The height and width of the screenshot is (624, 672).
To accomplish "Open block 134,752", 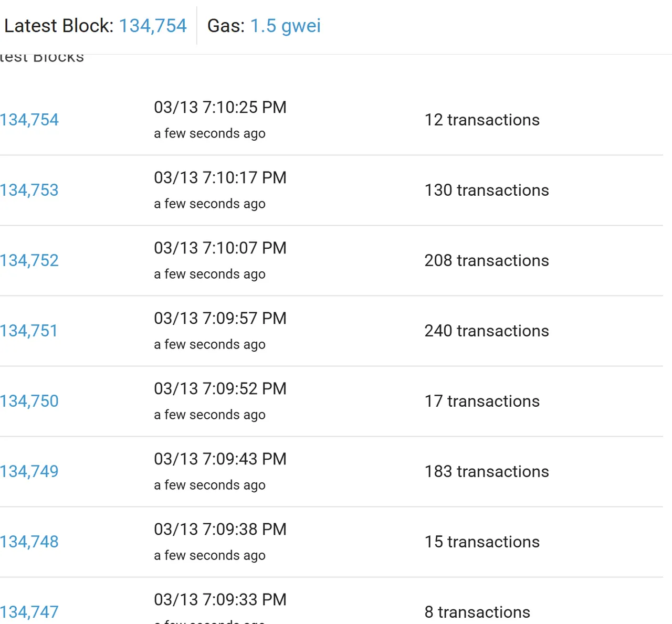I will (29, 260).
